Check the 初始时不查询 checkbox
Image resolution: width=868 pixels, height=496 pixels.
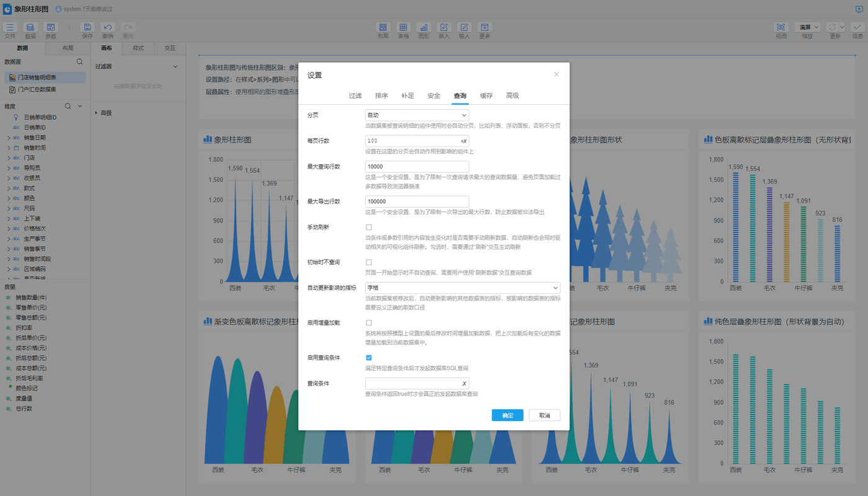(x=369, y=262)
